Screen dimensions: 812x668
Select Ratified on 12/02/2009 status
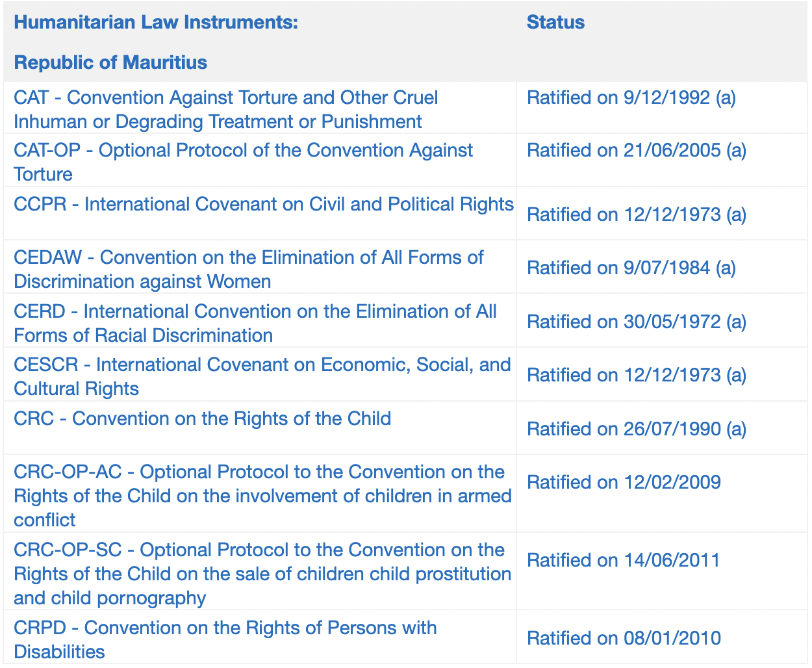[x=624, y=482]
